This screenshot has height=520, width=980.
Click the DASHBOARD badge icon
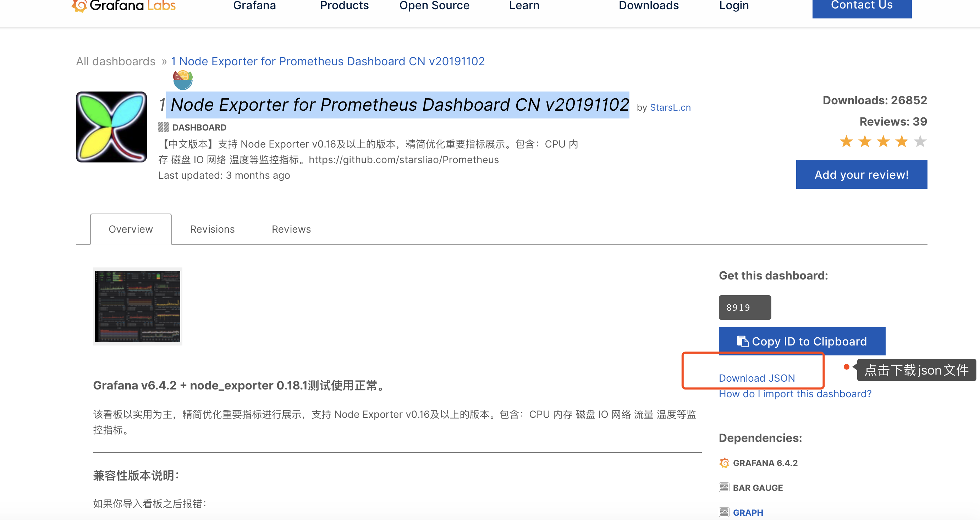pyautogui.click(x=164, y=127)
